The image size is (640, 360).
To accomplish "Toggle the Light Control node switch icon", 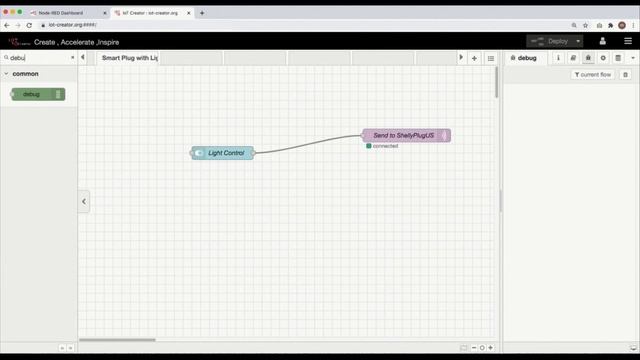I will click(199, 153).
